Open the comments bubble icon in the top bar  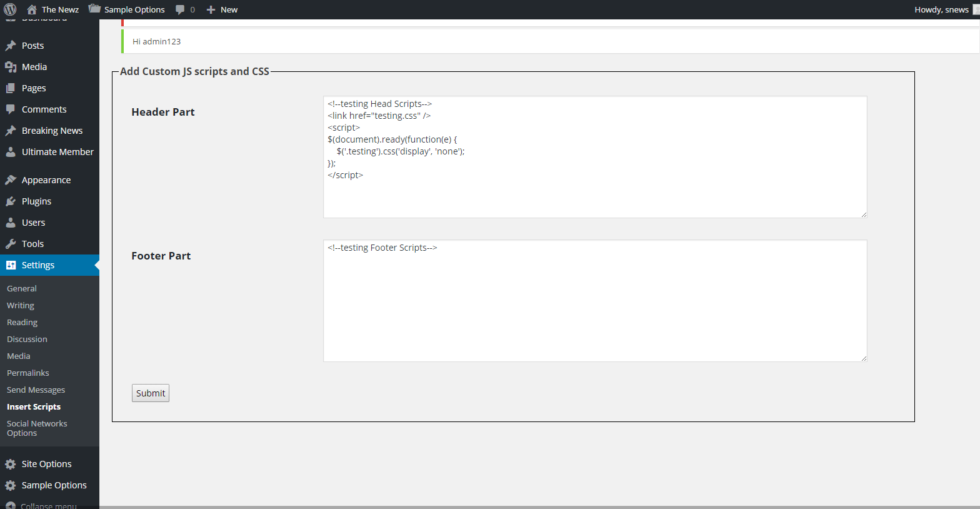point(180,9)
